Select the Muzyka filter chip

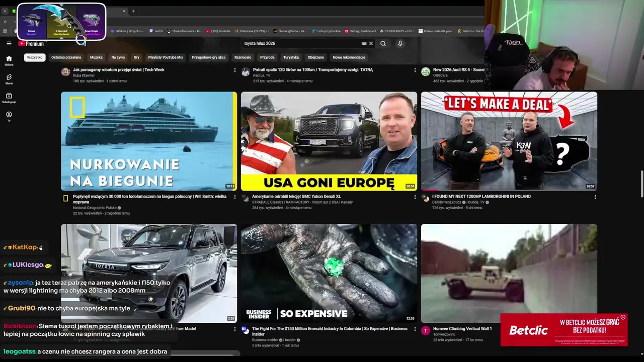click(96, 57)
